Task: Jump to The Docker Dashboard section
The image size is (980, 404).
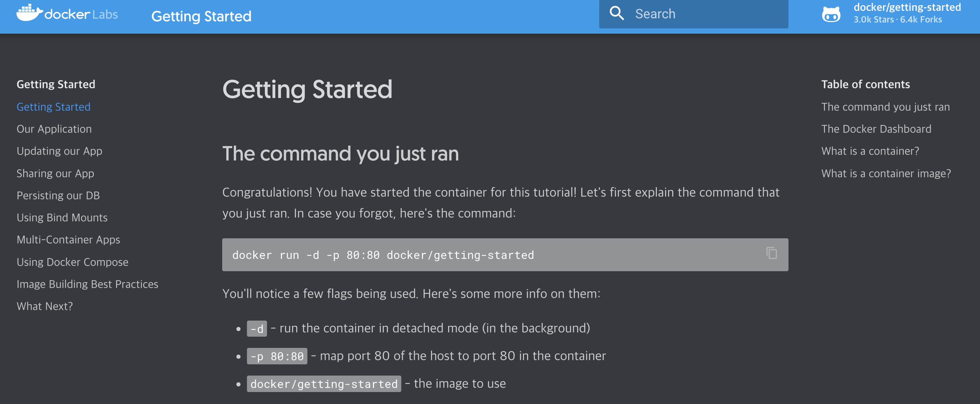Action: pyautogui.click(x=876, y=129)
